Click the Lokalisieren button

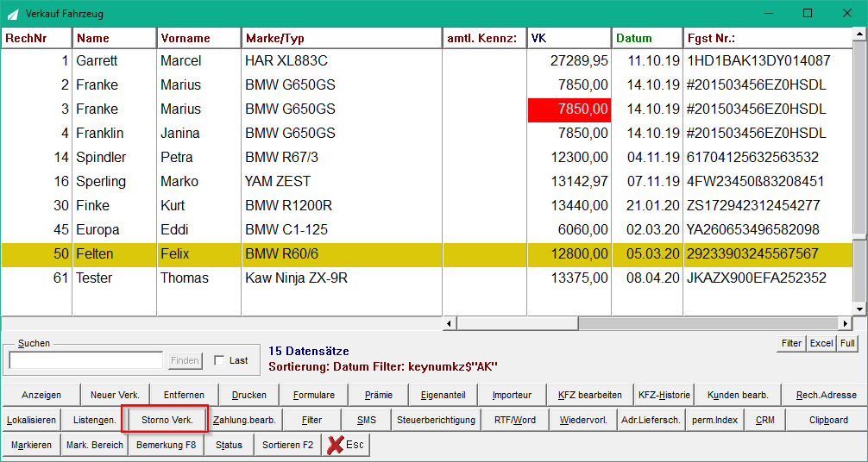[32, 420]
